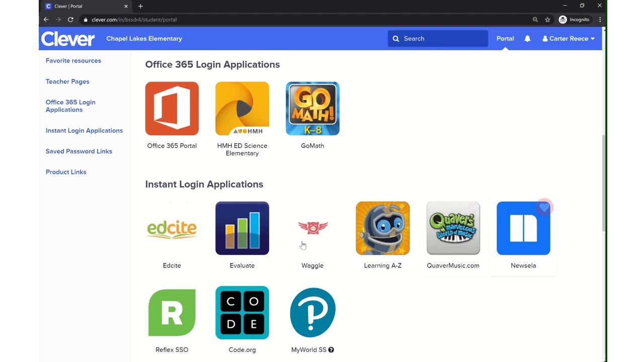Open the Evaluate bar chart app

(242, 228)
